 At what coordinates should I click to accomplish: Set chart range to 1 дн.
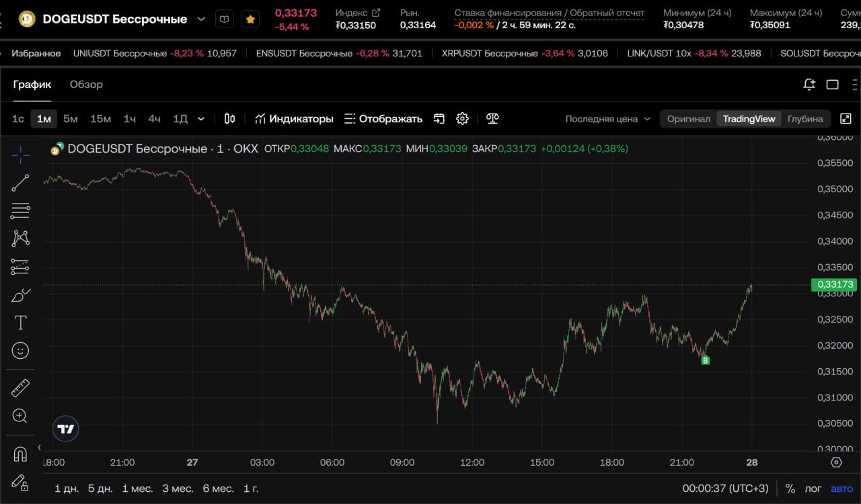click(67, 489)
